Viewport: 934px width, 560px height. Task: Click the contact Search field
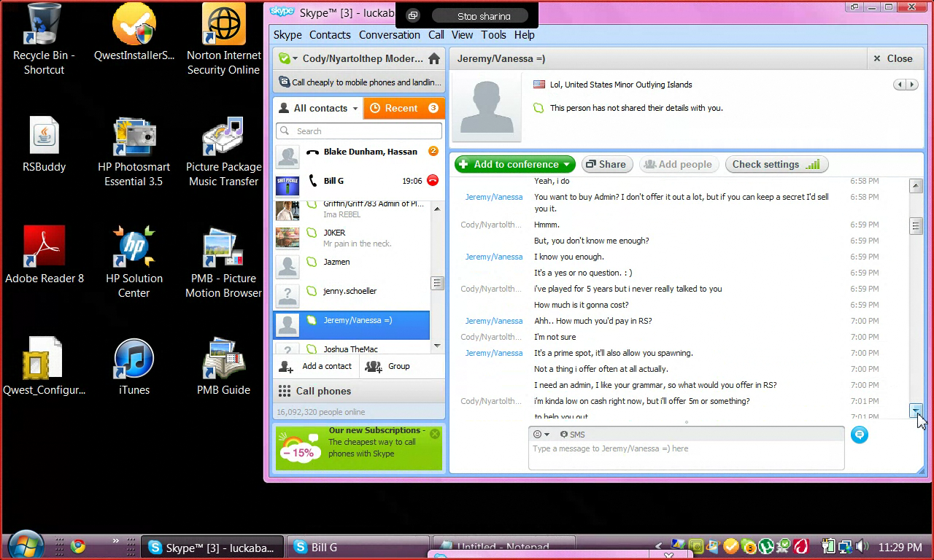click(359, 131)
